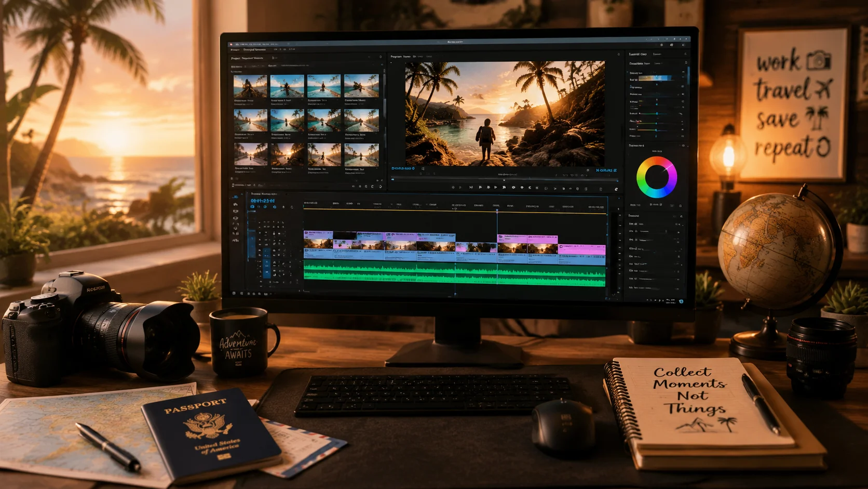Select the last clip thumbnail in the project bin
Viewport: 868px width, 489px height.
click(x=361, y=154)
